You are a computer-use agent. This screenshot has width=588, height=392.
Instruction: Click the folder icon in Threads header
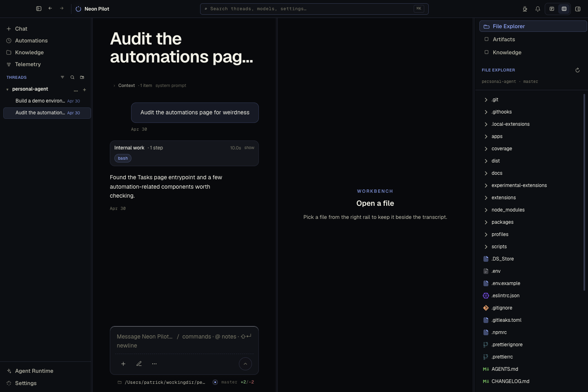pyautogui.click(x=82, y=77)
